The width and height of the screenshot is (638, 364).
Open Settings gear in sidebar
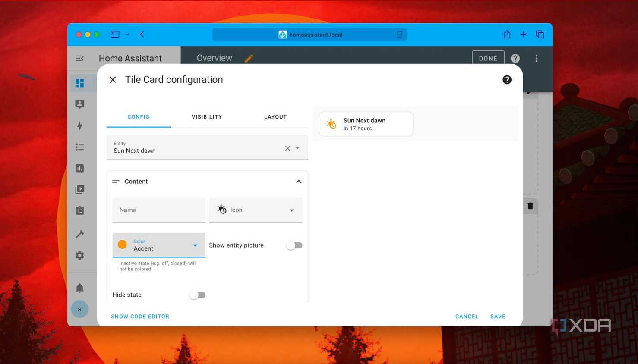point(80,255)
